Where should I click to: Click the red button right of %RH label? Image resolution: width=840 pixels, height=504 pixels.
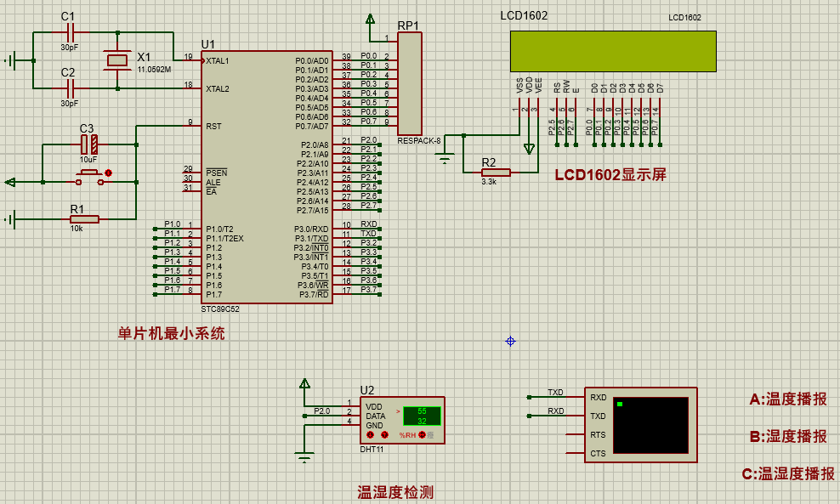tap(421, 435)
